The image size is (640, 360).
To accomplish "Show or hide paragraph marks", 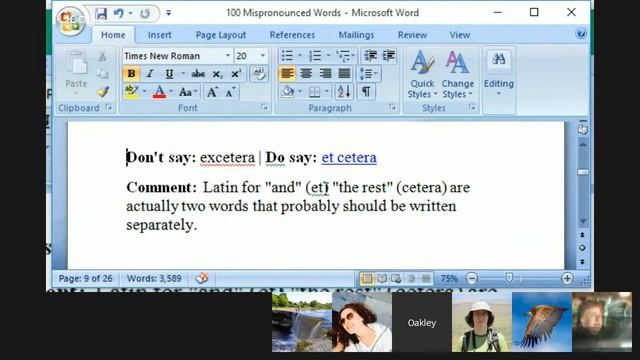I will (x=366, y=92).
